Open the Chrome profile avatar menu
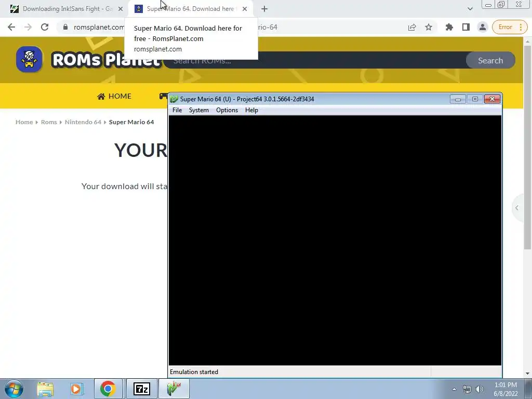This screenshot has height=399, width=532. [x=483, y=27]
